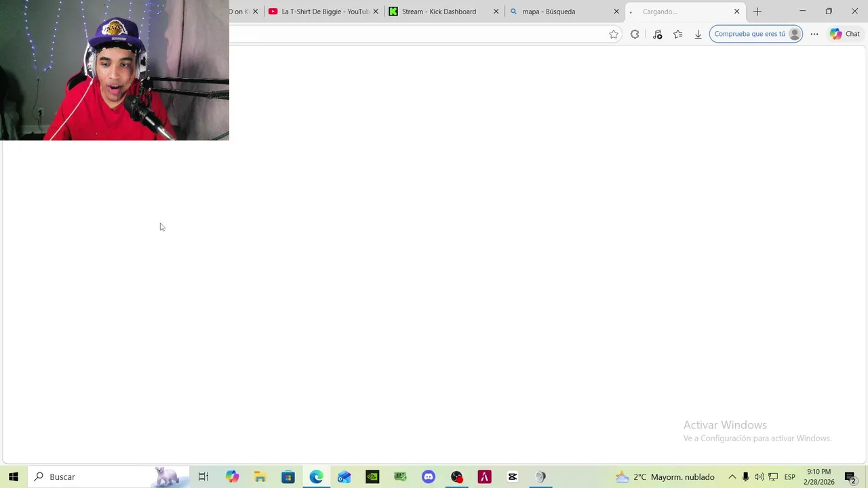Viewport: 868px width, 488px height.
Task: Open the Windows Start menu
Action: point(14,476)
